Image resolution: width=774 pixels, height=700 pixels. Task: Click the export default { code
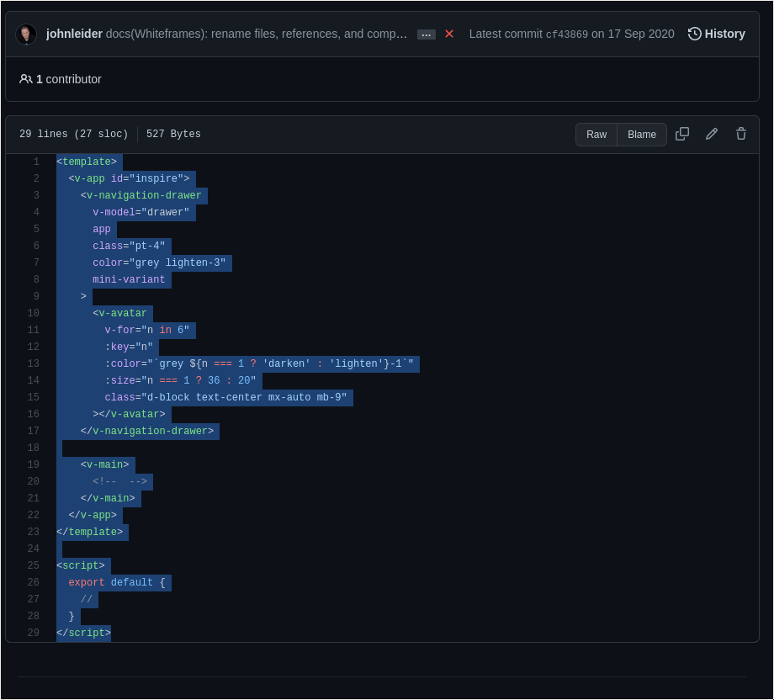(x=116, y=581)
